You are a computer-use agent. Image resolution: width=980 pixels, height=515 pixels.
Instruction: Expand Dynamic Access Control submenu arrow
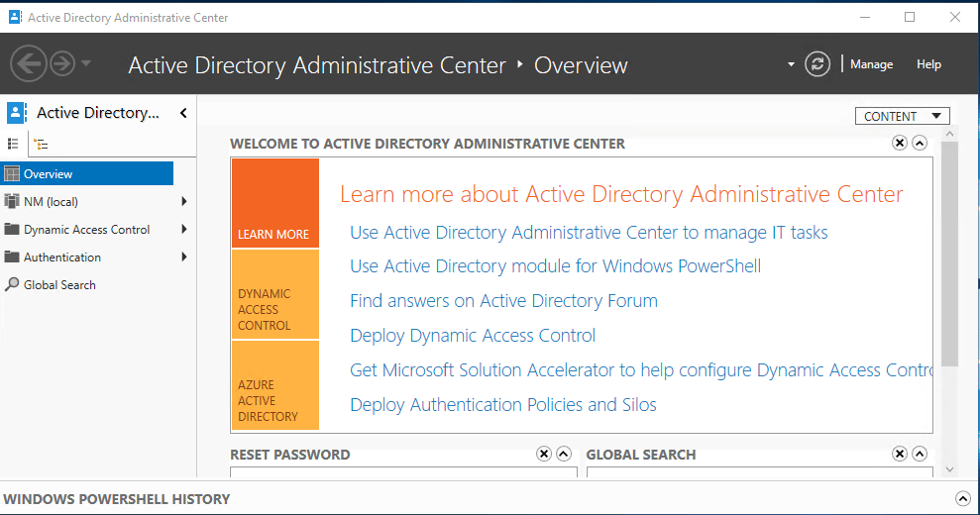tap(183, 229)
